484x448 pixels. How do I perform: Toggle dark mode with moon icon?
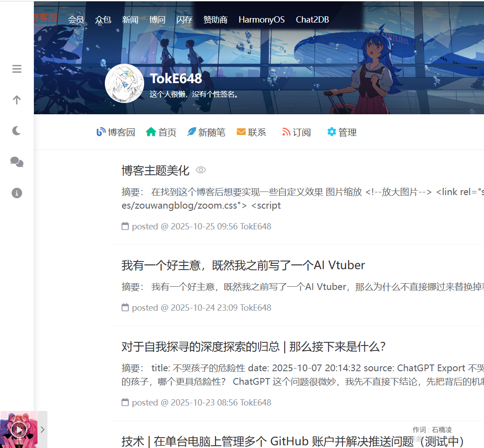coord(17,131)
